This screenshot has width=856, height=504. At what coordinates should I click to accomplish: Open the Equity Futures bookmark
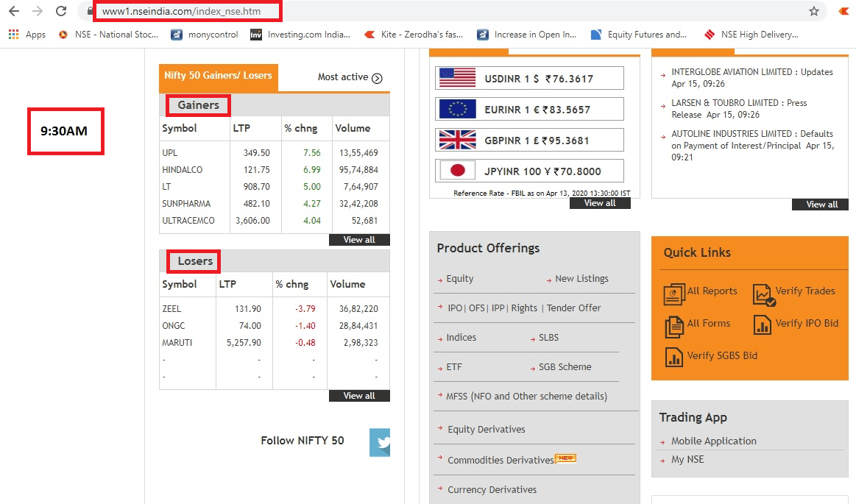click(639, 35)
